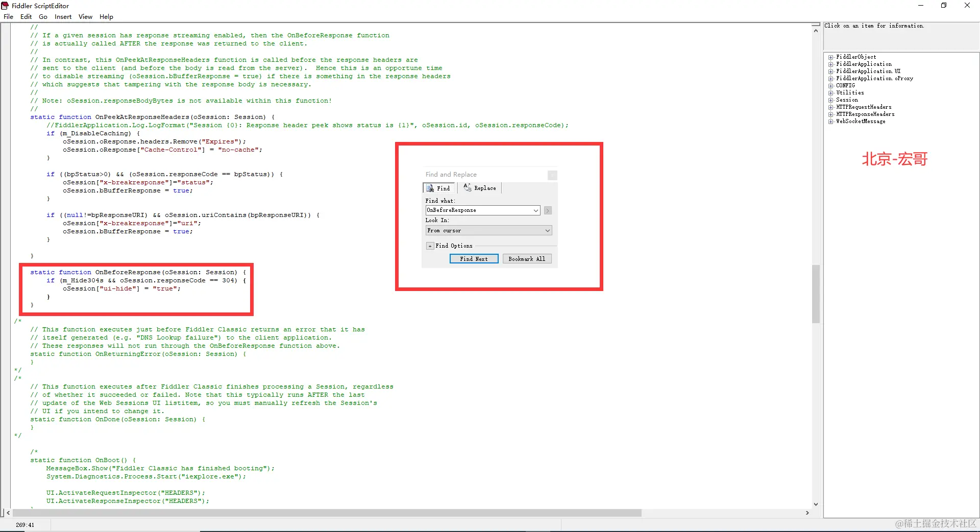Click the OnBoot function declaration line
Image resolution: width=980 pixels, height=532 pixels.
83,461
